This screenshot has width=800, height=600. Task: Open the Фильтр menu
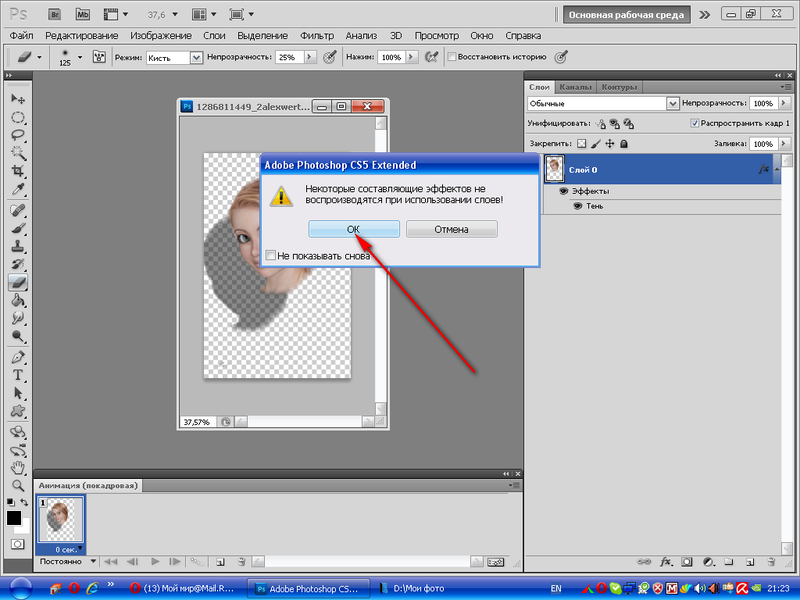coord(317,36)
